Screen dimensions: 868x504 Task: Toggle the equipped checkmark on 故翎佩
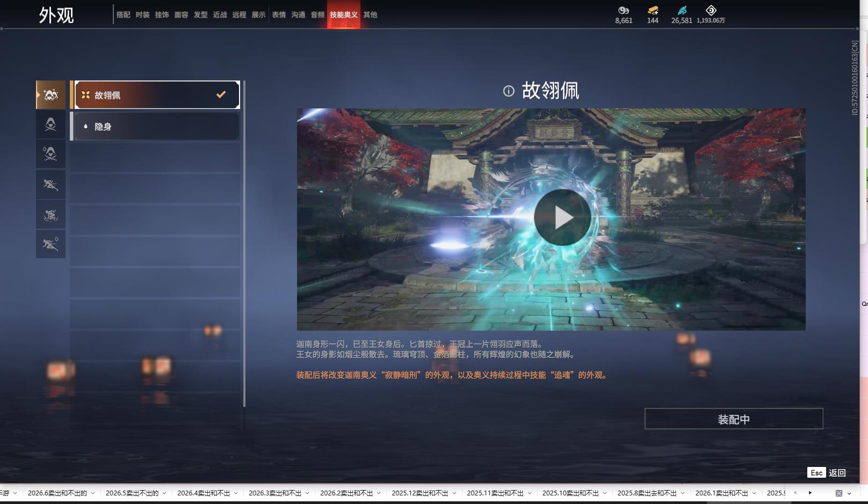coord(221,94)
